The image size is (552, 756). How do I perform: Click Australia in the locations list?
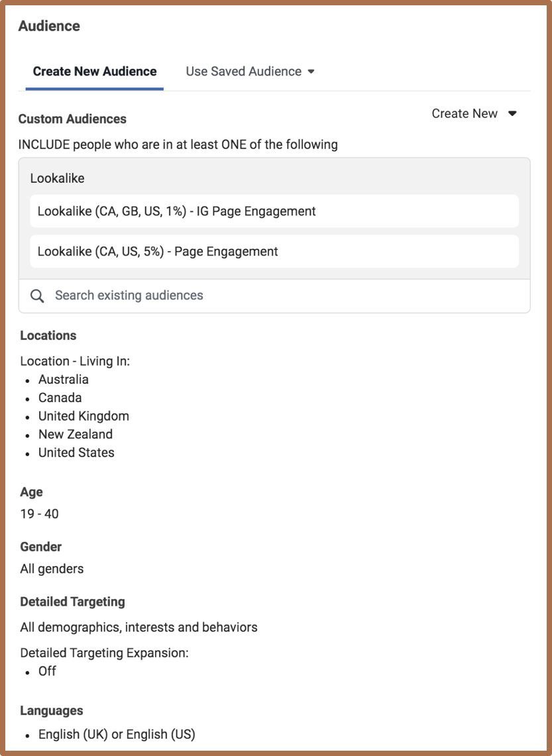coord(63,380)
